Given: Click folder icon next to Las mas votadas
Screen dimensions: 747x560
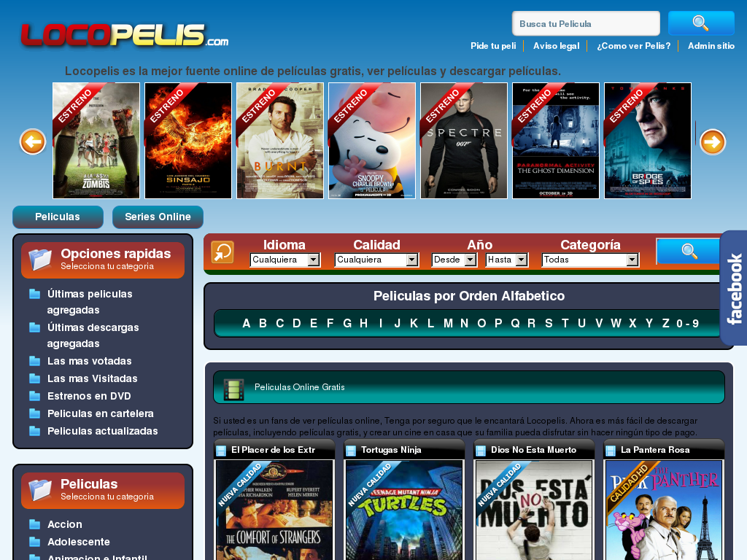Looking at the screenshot, I should pyautogui.click(x=35, y=361).
